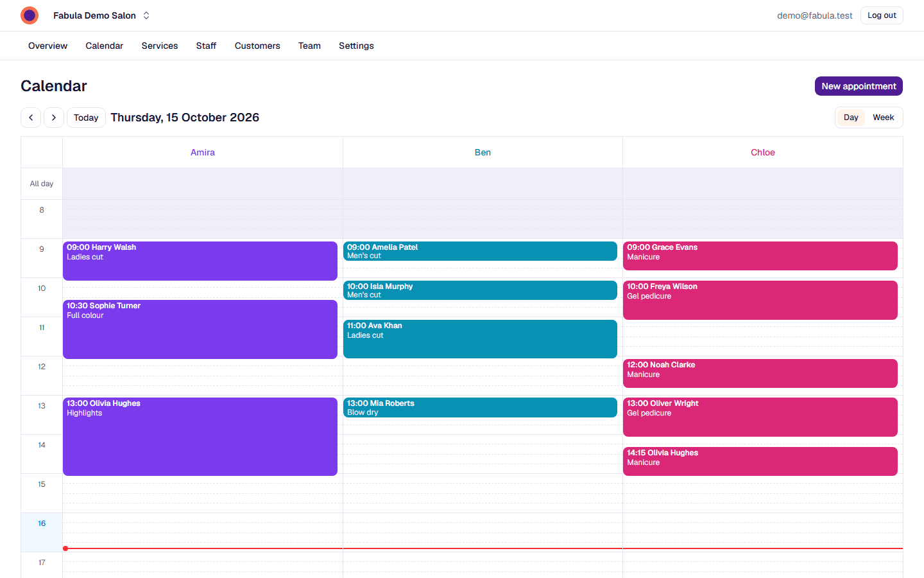Click the New appointment button
The image size is (924, 578).
(859, 86)
